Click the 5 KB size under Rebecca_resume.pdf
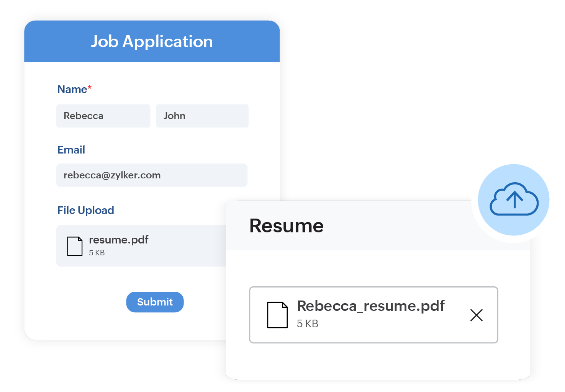Viewport: 565px width, 392px height. click(307, 324)
